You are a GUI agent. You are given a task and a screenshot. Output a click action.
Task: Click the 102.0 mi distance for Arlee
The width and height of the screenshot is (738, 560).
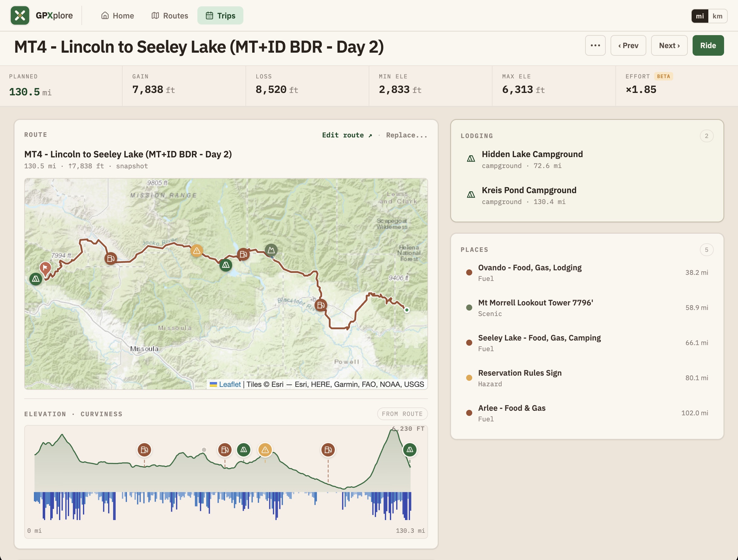pyautogui.click(x=695, y=413)
